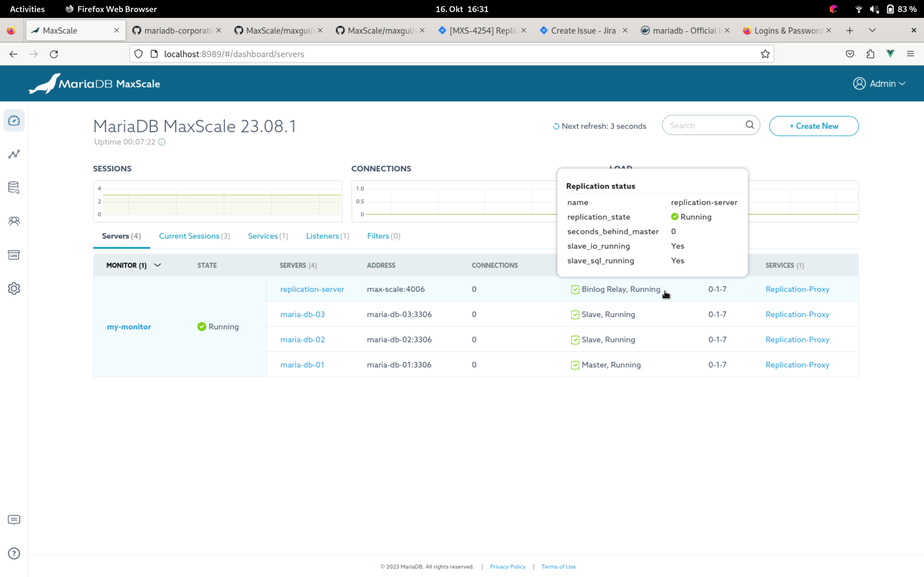The width and height of the screenshot is (924, 577).
Task: Open the Dashboard sidebar icon
Action: click(x=14, y=121)
